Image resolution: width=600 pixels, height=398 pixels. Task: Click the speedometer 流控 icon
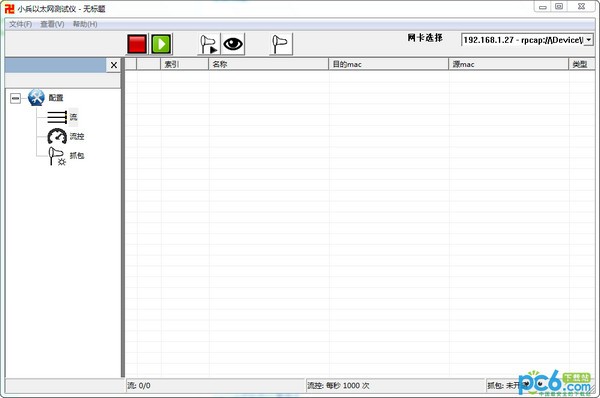click(57, 136)
